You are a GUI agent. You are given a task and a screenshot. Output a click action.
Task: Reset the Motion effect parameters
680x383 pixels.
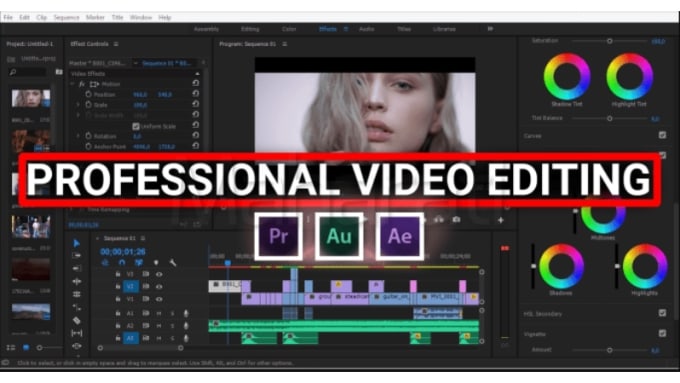[196, 83]
